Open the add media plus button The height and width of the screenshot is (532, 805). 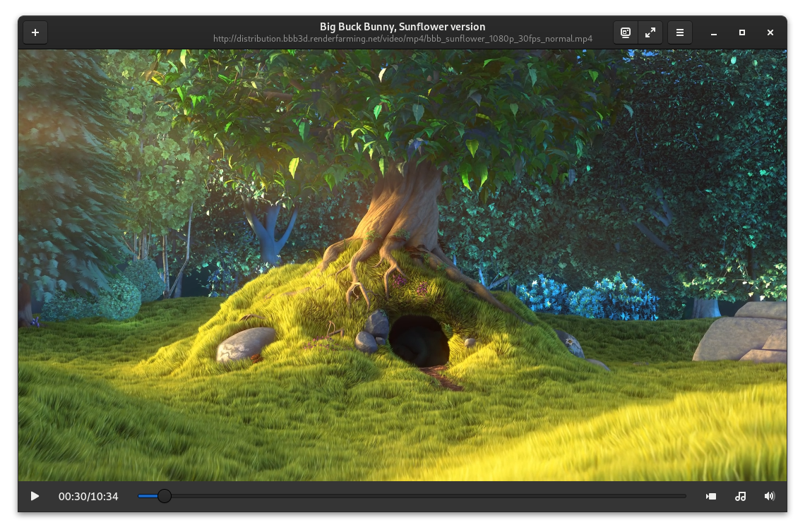pyautogui.click(x=35, y=32)
